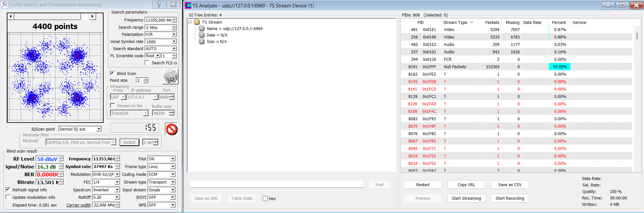Click the satellite dish blind scan icon

[x=171, y=77]
